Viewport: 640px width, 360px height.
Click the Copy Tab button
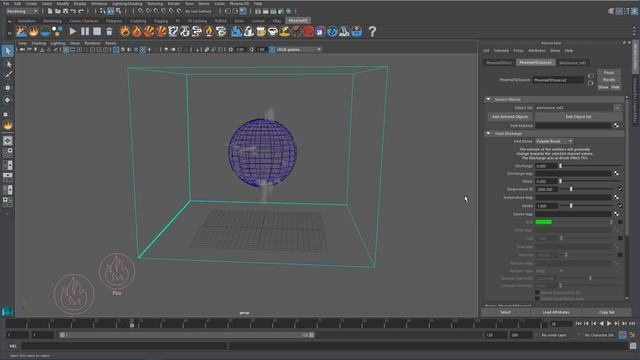point(607,312)
